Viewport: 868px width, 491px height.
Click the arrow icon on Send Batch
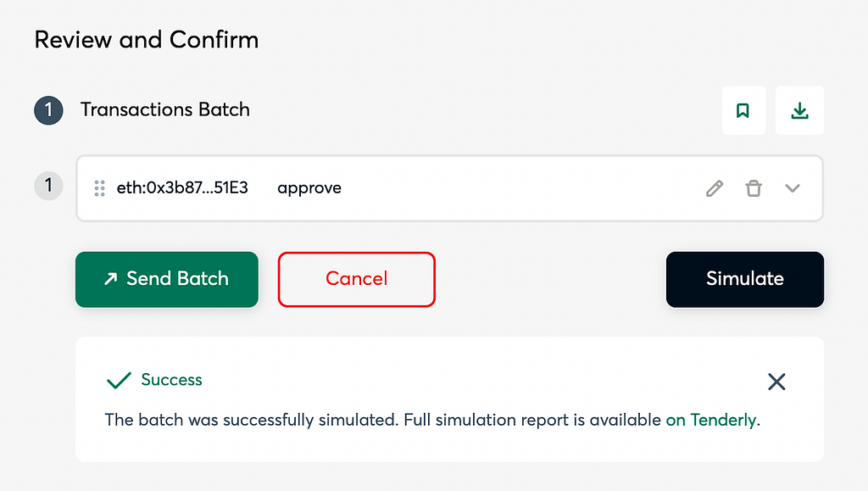(x=111, y=279)
